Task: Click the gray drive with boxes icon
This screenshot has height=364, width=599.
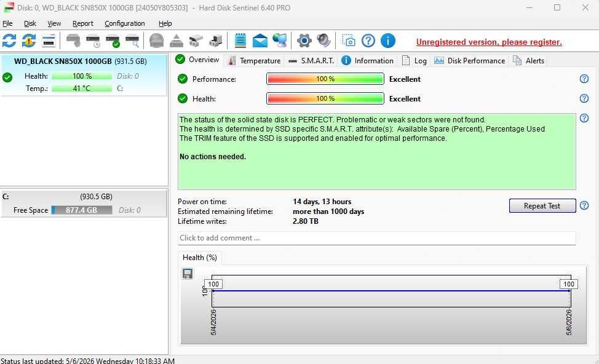Action: 196,41
